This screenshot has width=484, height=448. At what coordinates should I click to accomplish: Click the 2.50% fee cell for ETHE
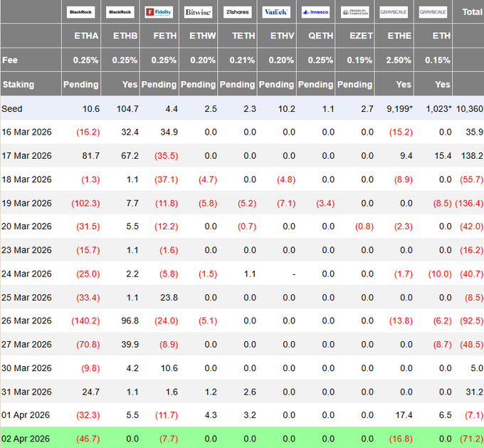click(x=397, y=60)
